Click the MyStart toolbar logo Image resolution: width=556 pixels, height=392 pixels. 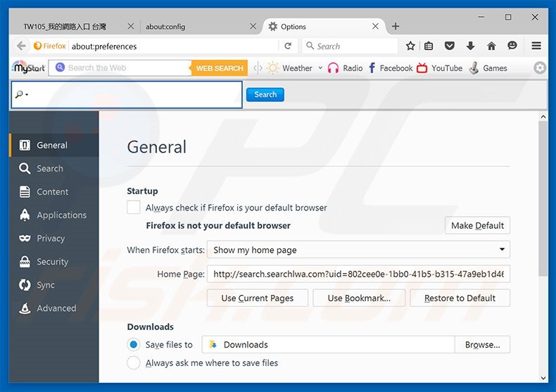tap(28, 68)
